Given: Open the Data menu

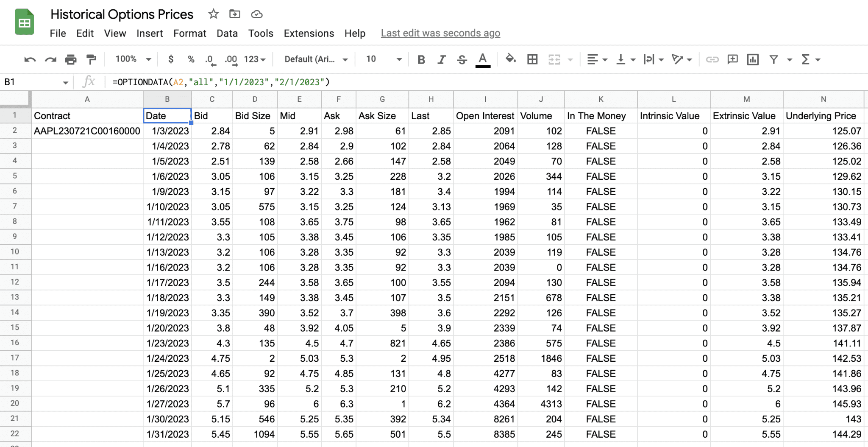Looking at the screenshot, I should [227, 33].
